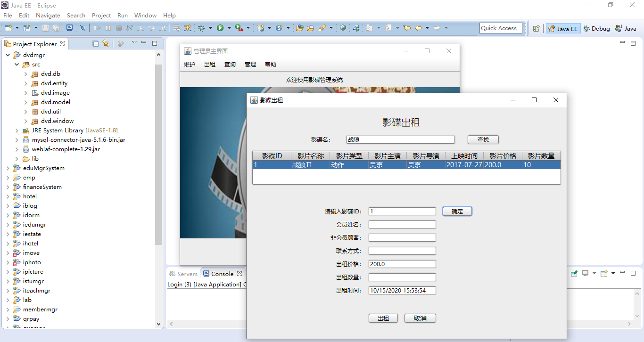Minimize the Project Explorer panel
This screenshot has width=644, height=342.
tap(144, 43)
